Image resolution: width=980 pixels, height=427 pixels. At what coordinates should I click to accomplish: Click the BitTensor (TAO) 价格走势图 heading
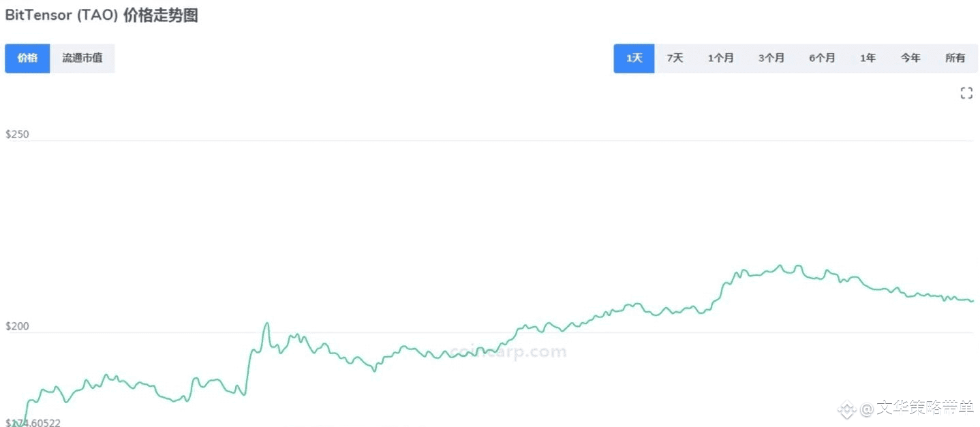tap(102, 16)
